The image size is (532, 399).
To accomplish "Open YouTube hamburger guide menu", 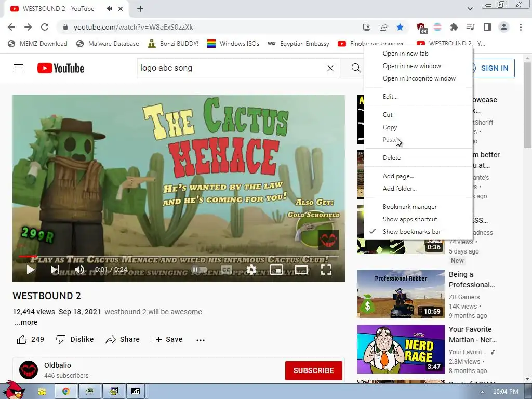I will pyautogui.click(x=19, y=68).
